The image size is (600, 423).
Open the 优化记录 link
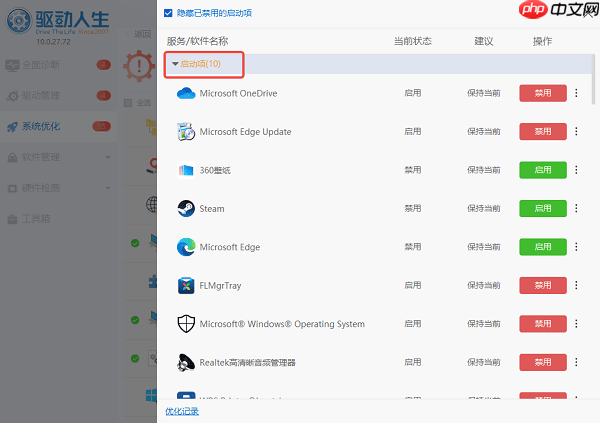tap(182, 412)
